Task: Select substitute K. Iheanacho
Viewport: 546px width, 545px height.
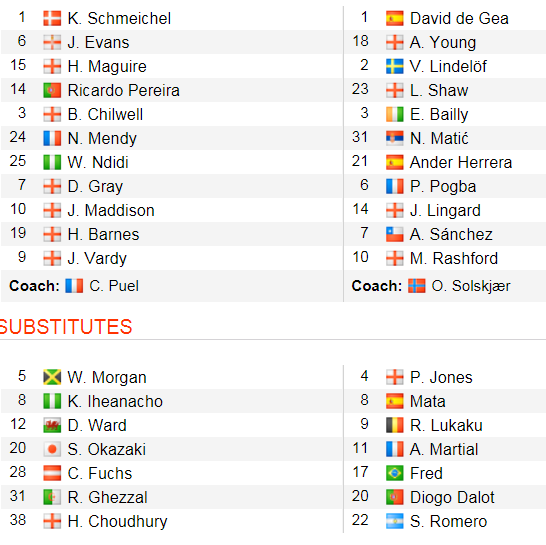Action: (x=115, y=401)
